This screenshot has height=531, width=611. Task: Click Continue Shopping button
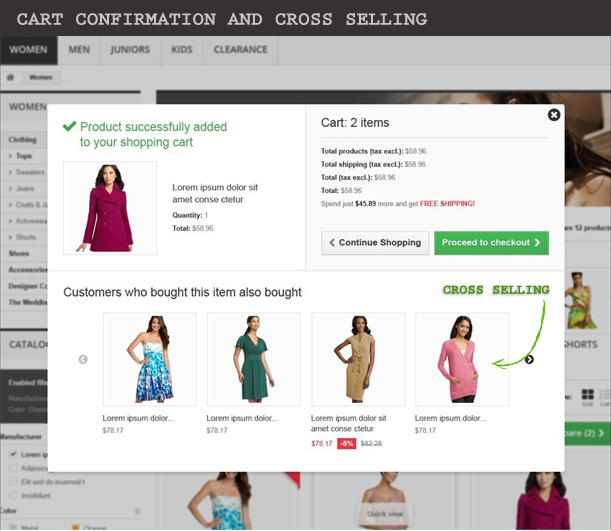pos(375,242)
